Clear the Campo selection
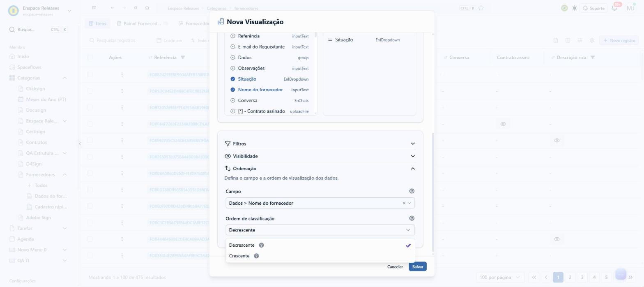This screenshot has width=644, height=287. tap(404, 203)
